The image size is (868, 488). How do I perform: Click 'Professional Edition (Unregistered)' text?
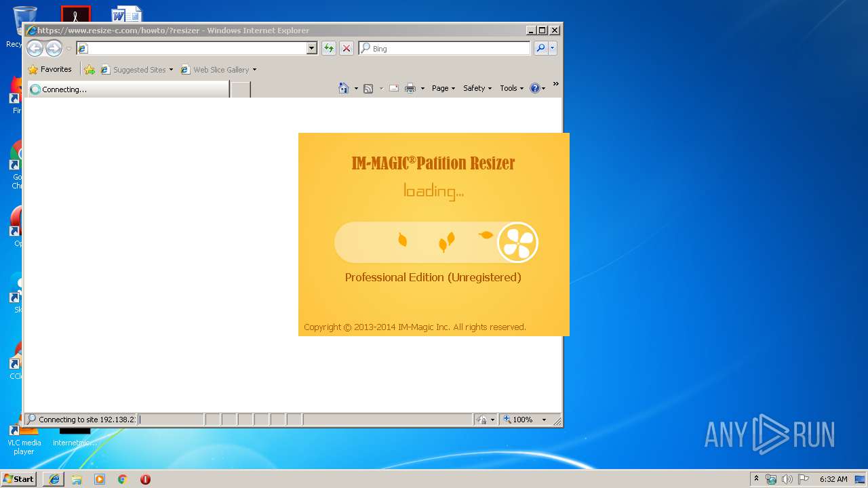[433, 277]
